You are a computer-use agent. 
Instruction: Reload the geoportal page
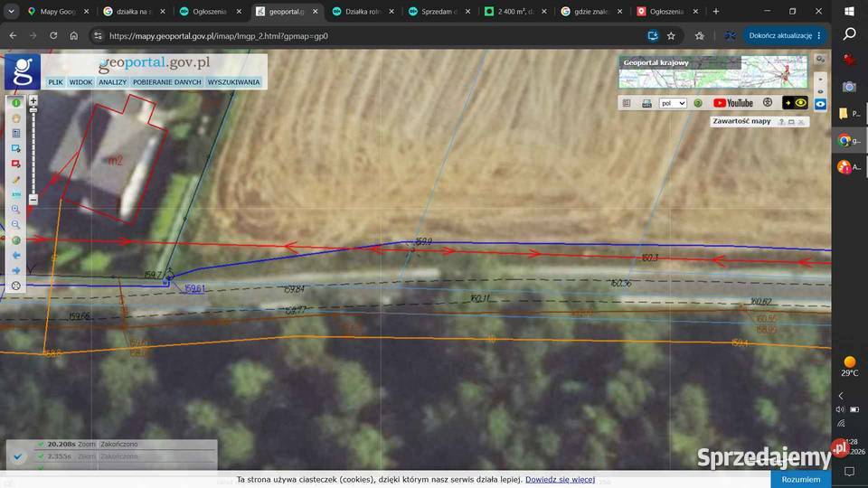53,36
